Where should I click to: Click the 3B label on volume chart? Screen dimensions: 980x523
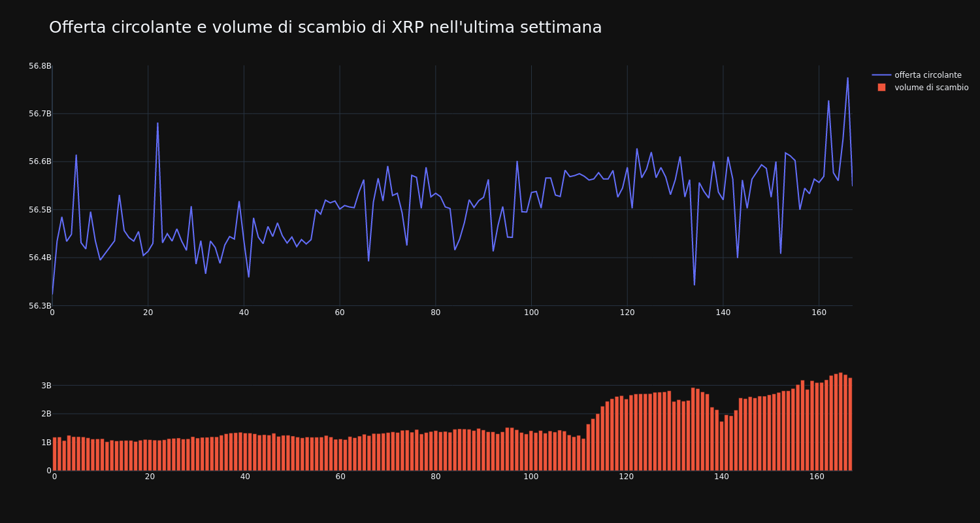pos(46,385)
